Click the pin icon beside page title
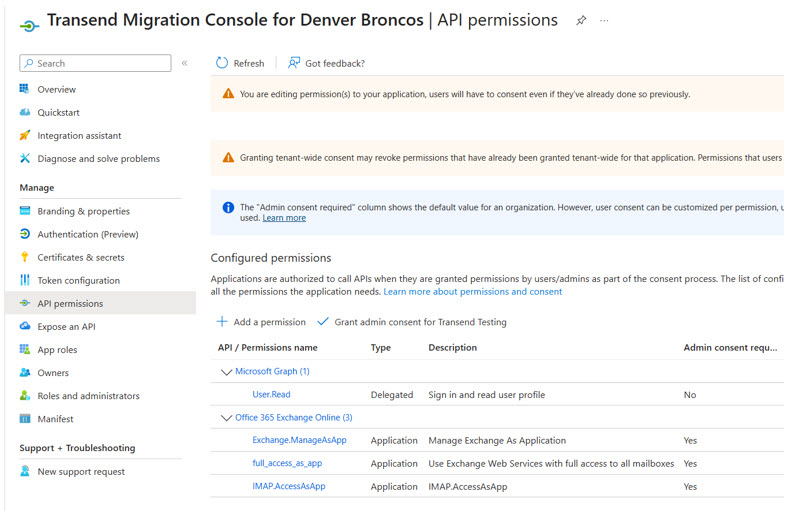The image size is (798, 511). click(x=581, y=21)
